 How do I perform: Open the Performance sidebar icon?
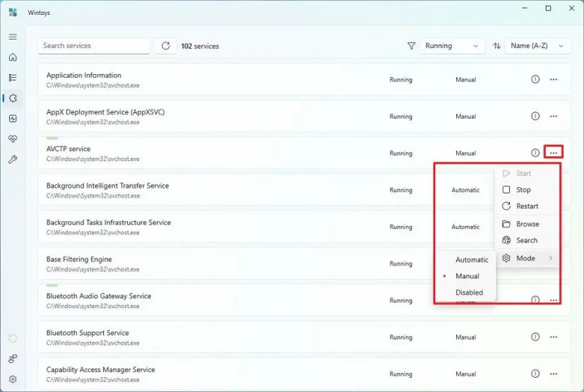pos(13,119)
